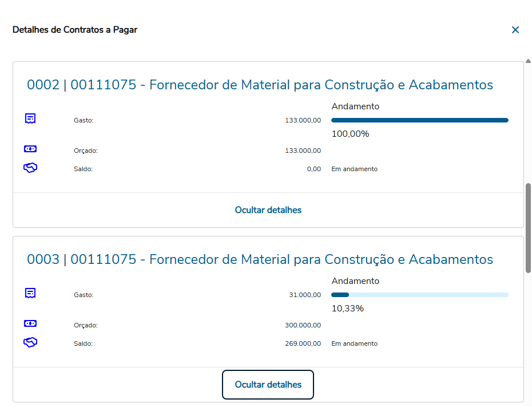Click the Gasto receipt icon in contract 0002
The width and height of the screenshot is (532, 407).
pyautogui.click(x=30, y=118)
